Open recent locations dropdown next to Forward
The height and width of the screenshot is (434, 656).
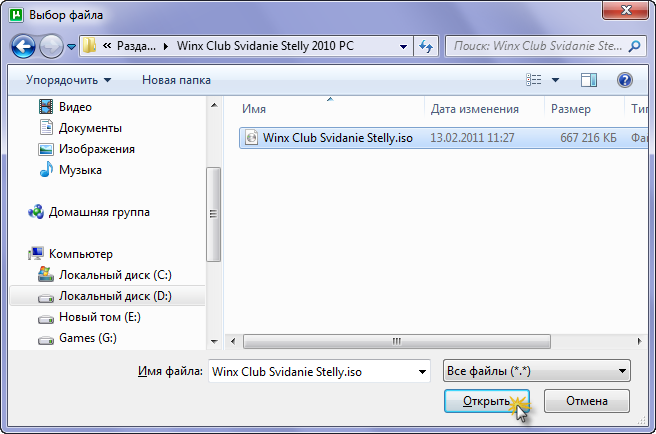tap(72, 46)
